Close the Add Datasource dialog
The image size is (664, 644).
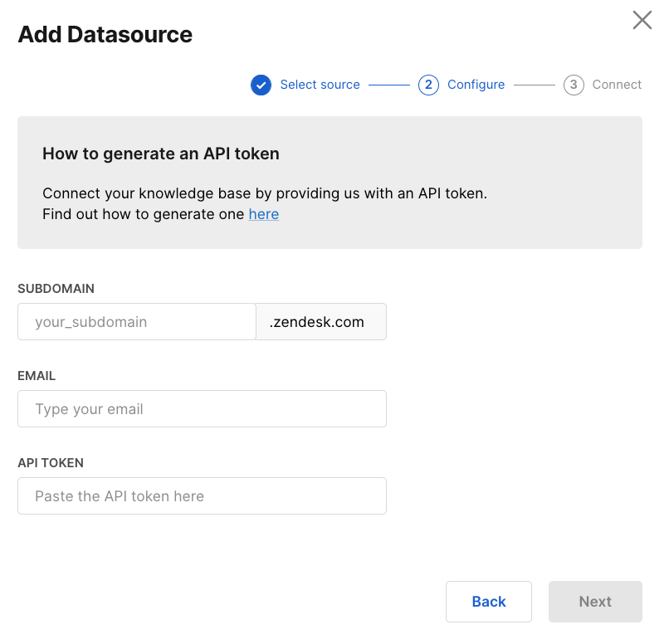(642, 21)
